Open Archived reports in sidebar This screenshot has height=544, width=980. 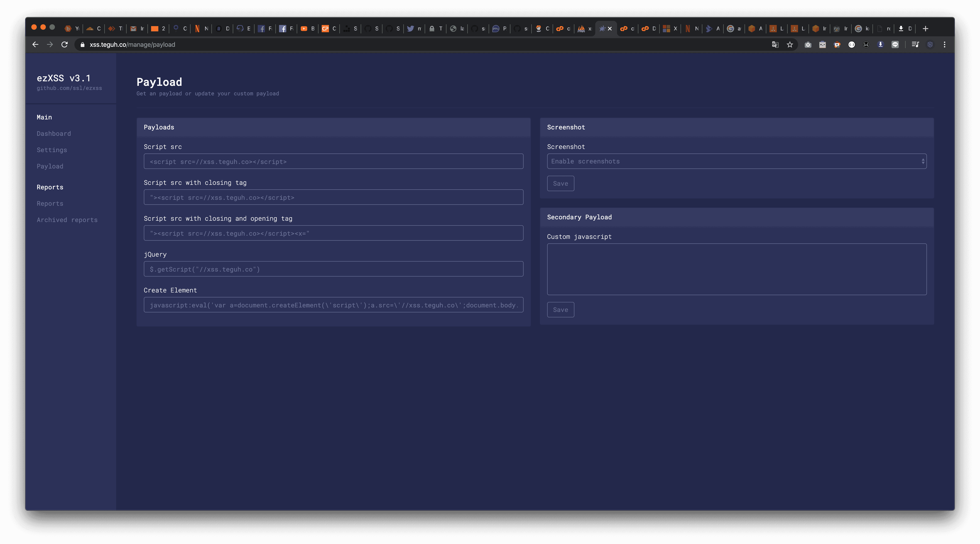point(67,220)
